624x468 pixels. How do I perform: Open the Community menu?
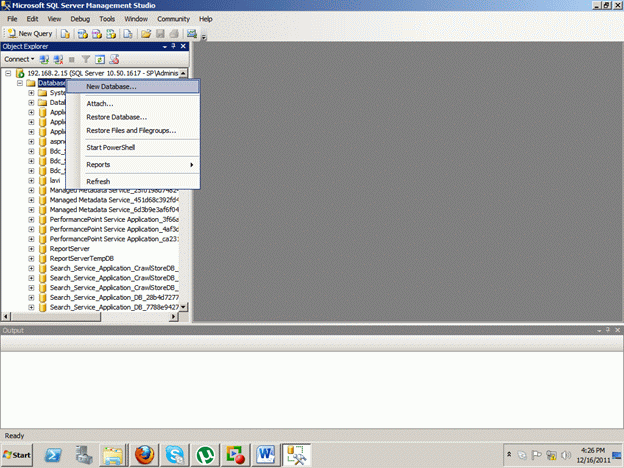pyautogui.click(x=173, y=19)
